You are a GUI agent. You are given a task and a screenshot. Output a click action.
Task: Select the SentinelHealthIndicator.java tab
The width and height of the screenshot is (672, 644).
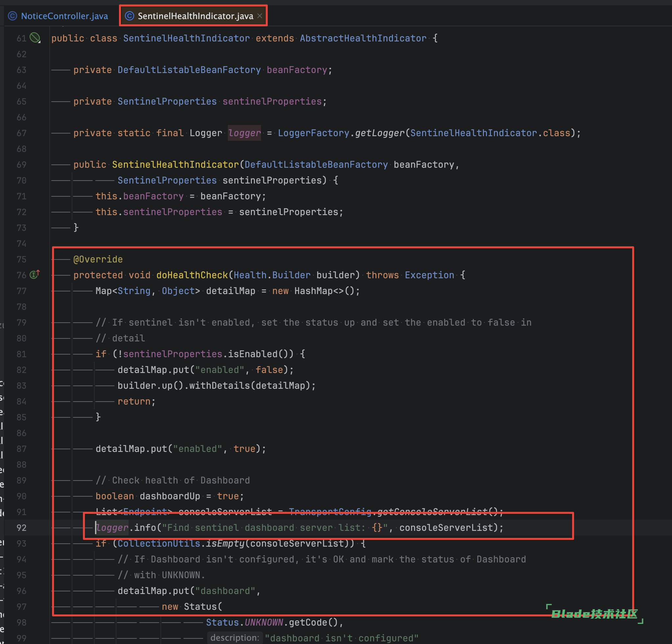(x=193, y=16)
